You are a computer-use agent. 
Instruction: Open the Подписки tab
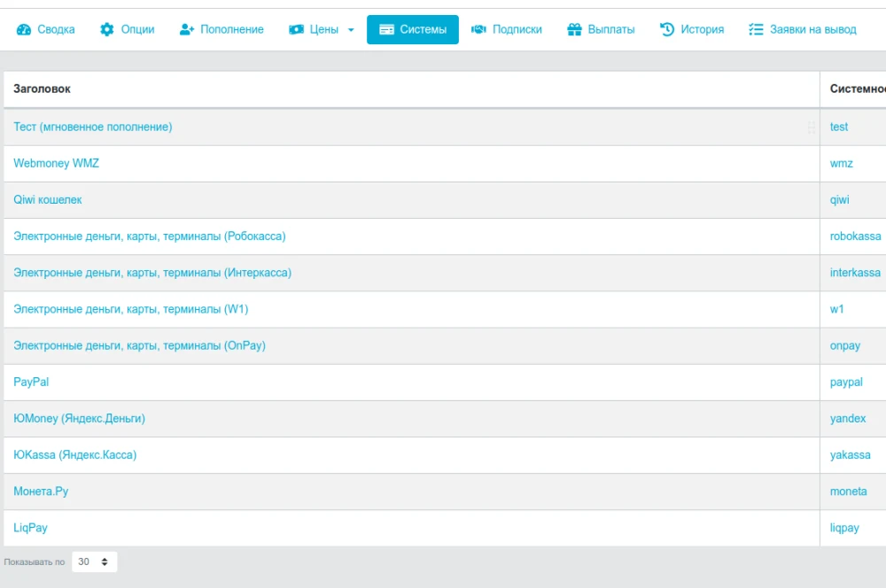pyautogui.click(x=507, y=29)
